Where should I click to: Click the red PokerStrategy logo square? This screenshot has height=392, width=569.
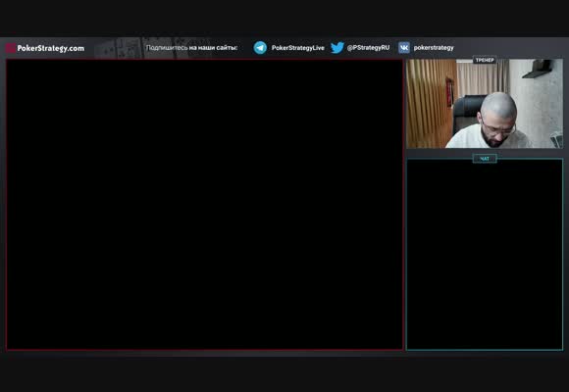(11, 48)
